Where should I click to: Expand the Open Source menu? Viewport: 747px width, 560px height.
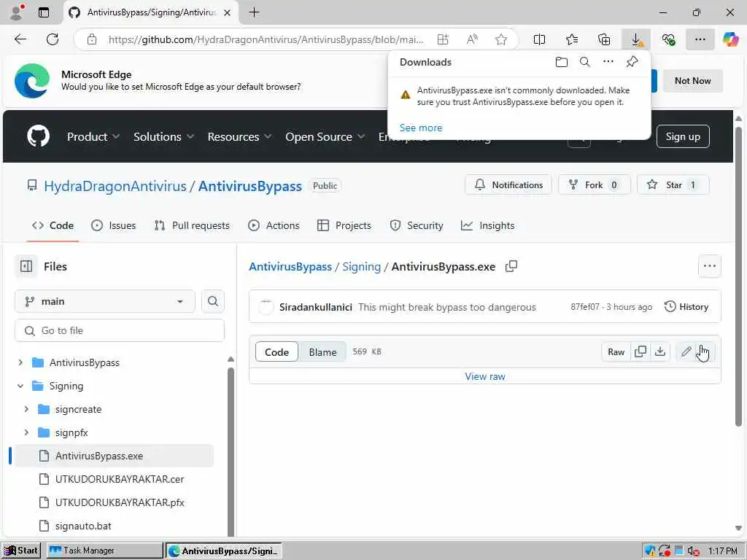click(x=325, y=136)
